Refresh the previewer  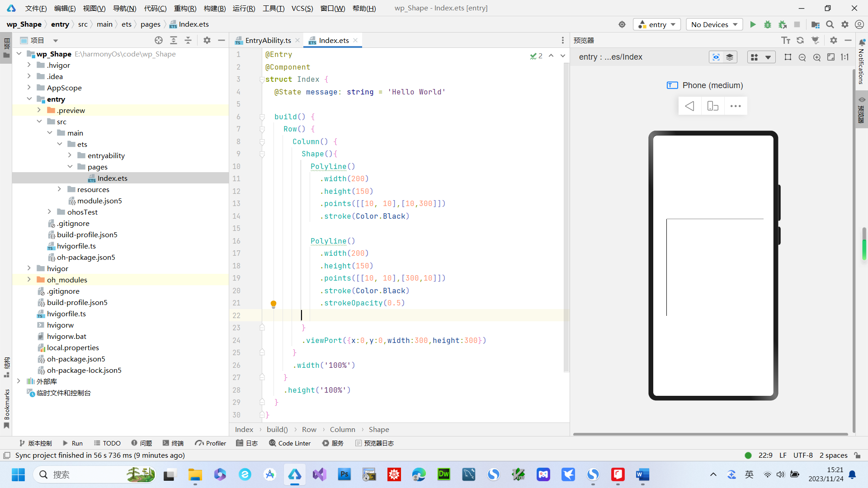click(800, 40)
